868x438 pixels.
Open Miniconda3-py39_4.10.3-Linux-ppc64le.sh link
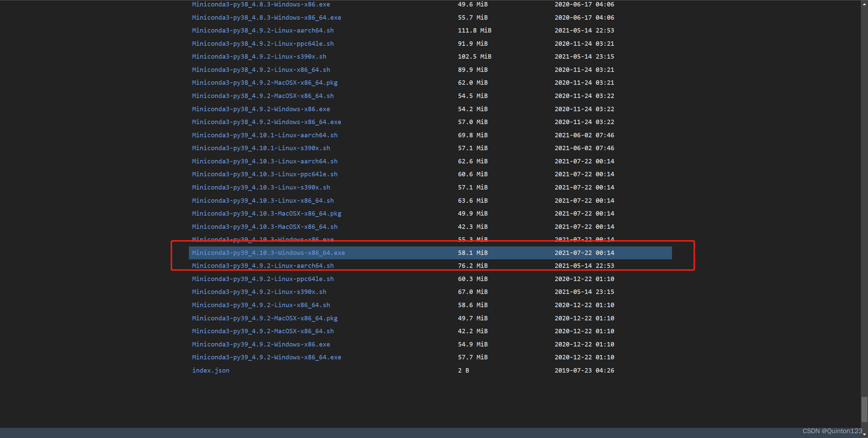tap(264, 174)
